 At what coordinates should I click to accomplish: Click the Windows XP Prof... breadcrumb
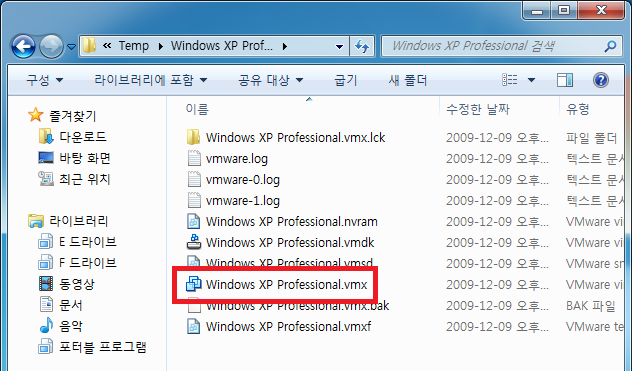pos(222,46)
